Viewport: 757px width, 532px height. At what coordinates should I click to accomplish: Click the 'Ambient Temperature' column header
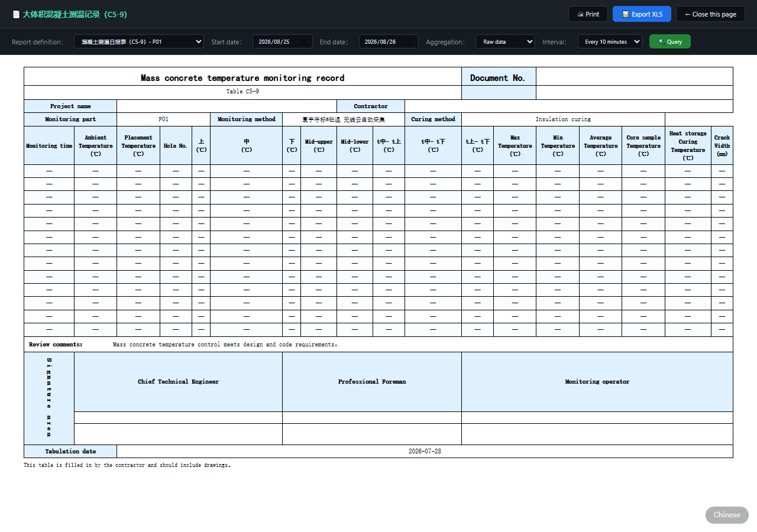click(x=96, y=145)
